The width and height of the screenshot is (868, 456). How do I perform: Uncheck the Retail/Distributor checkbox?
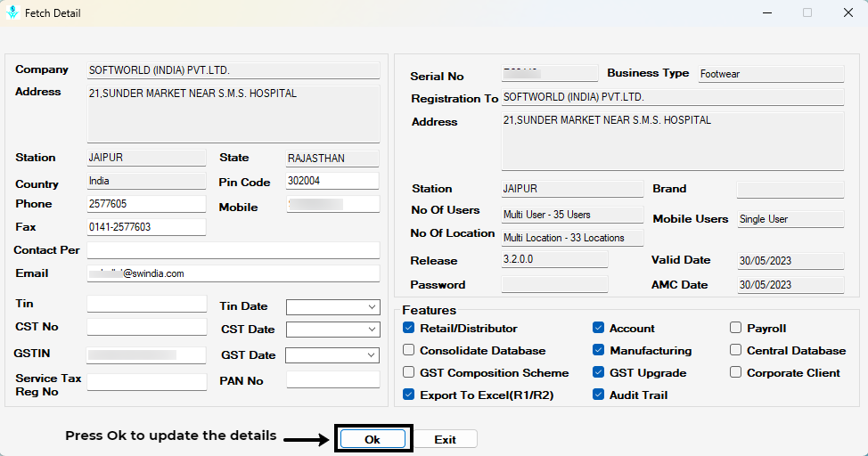point(408,329)
